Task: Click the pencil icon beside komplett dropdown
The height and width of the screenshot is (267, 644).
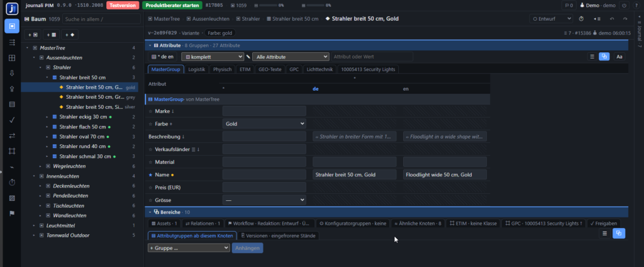Action: 248,57
